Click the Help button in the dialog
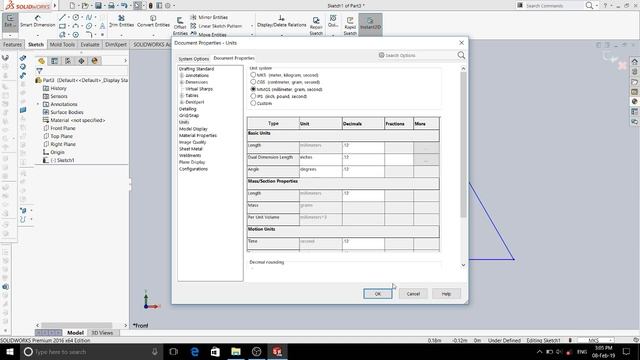 tap(446, 293)
